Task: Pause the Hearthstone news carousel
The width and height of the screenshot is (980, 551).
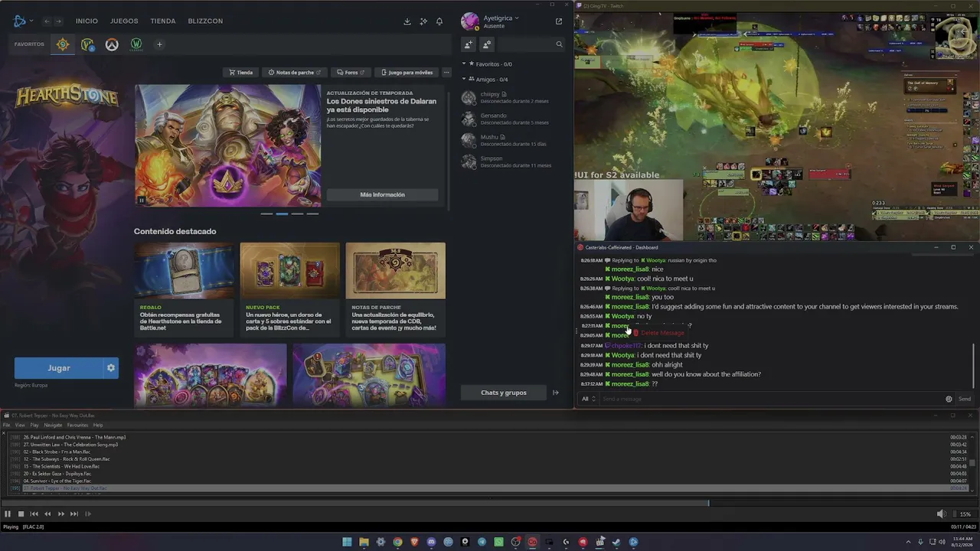Action: 141,201
